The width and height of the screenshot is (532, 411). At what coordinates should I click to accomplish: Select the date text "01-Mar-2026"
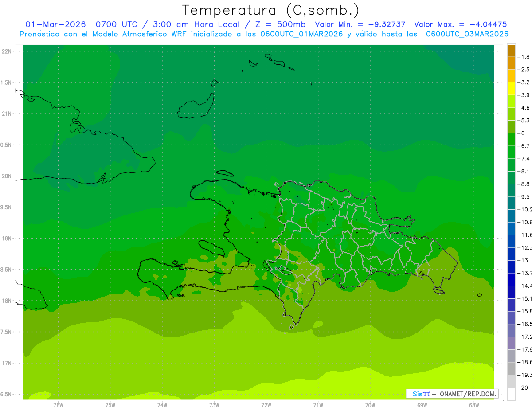point(55,24)
